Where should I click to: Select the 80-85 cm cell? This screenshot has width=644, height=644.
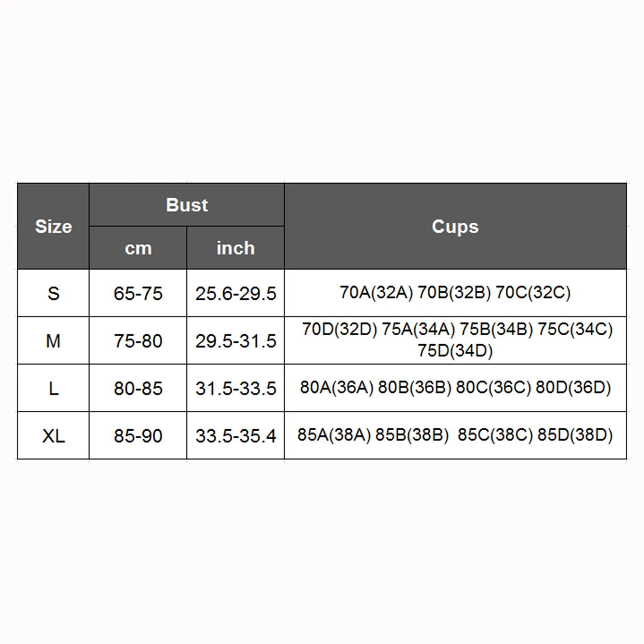click(138, 388)
